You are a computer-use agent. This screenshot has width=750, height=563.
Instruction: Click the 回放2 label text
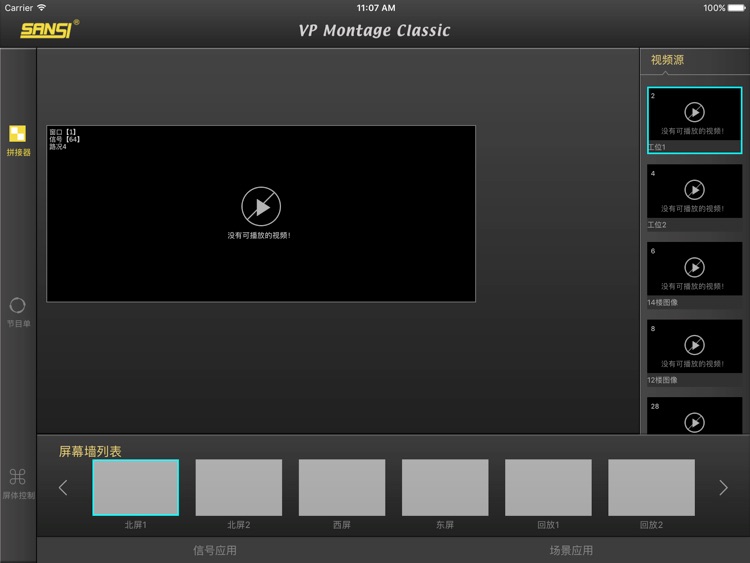[x=651, y=525]
